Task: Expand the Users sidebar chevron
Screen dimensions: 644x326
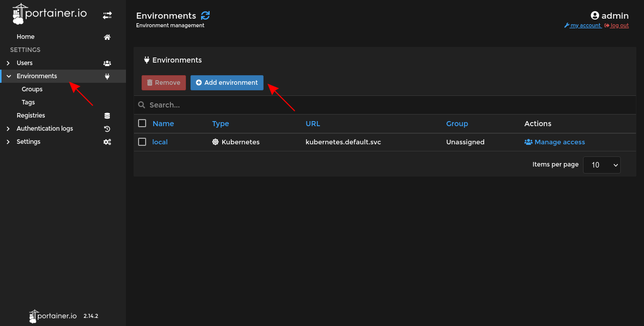Action: click(8, 63)
